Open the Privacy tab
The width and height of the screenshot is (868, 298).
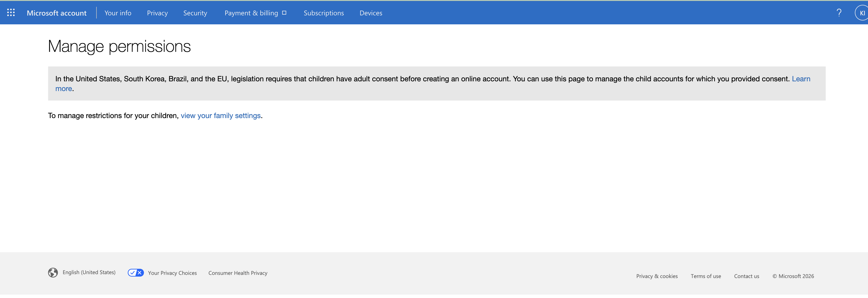coord(157,13)
